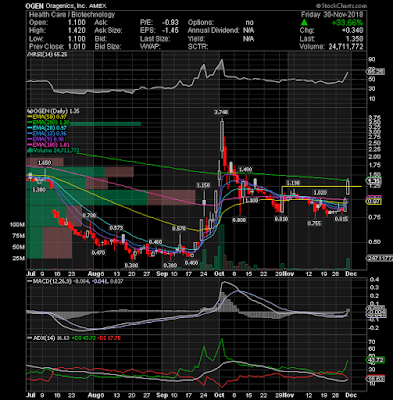Click the 0.300 low annotation near Aug 20
The image size is (393, 400).
(x=131, y=265)
